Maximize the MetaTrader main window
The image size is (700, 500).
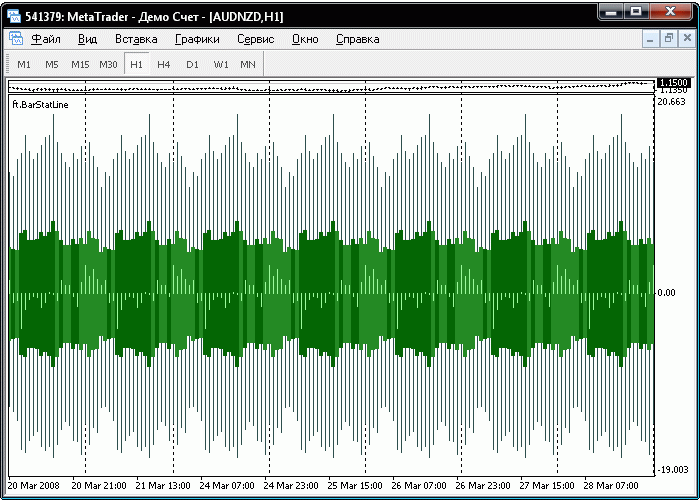pos(636,12)
